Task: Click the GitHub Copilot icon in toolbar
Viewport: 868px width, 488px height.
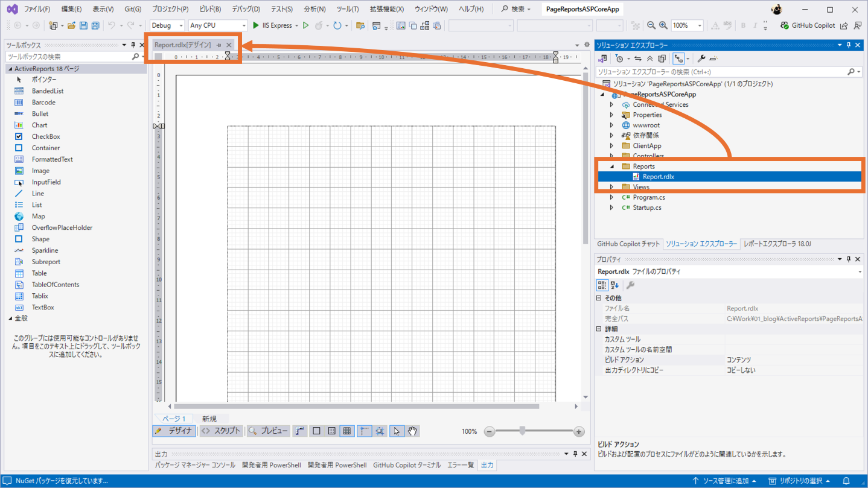Action: coord(784,25)
